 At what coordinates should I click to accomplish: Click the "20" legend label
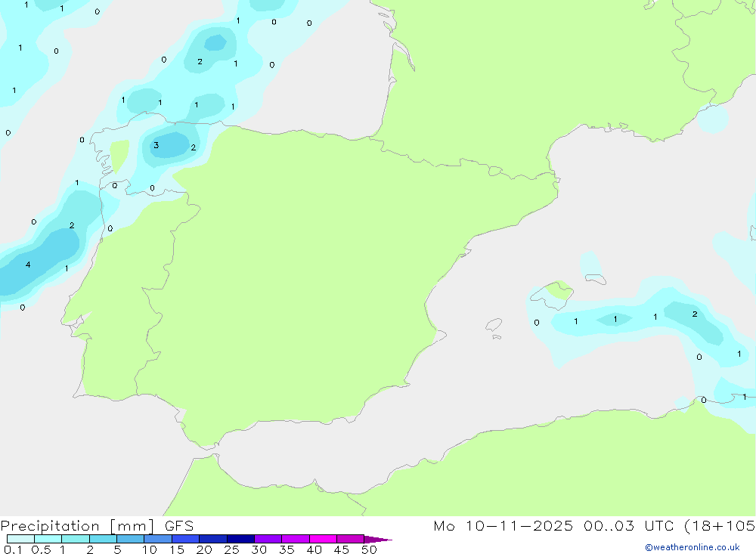pyautogui.click(x=204, y=549)
